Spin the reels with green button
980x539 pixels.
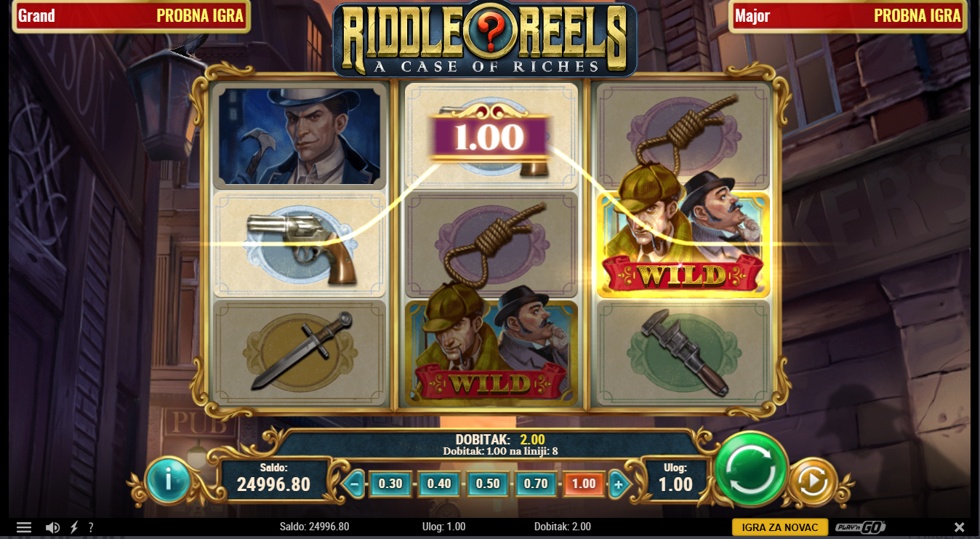tap(751, 470)
